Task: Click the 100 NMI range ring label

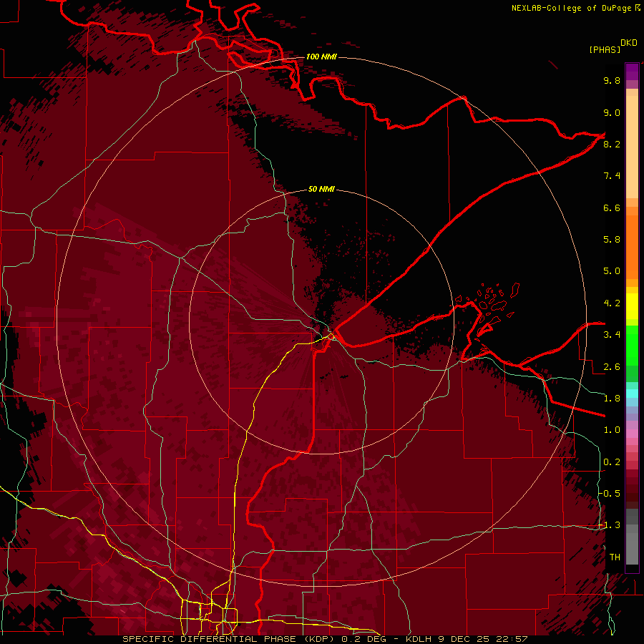Action: (x=321, y=57)
